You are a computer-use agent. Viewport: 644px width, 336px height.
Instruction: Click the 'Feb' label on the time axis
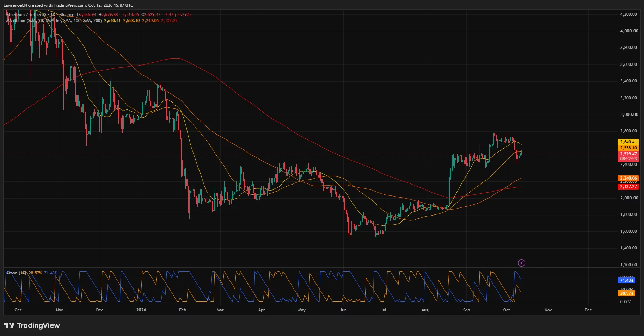coord(183,310)
